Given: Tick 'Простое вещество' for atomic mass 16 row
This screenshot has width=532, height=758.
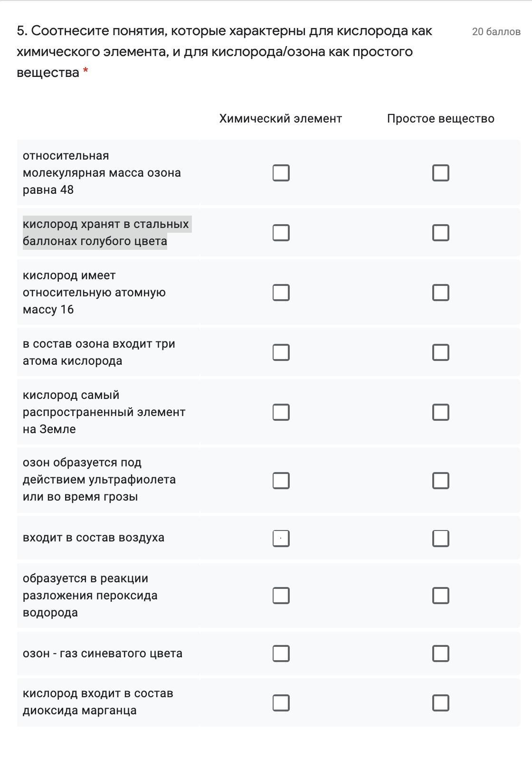Looking at the screenshot, I should (x=440, y=293).
